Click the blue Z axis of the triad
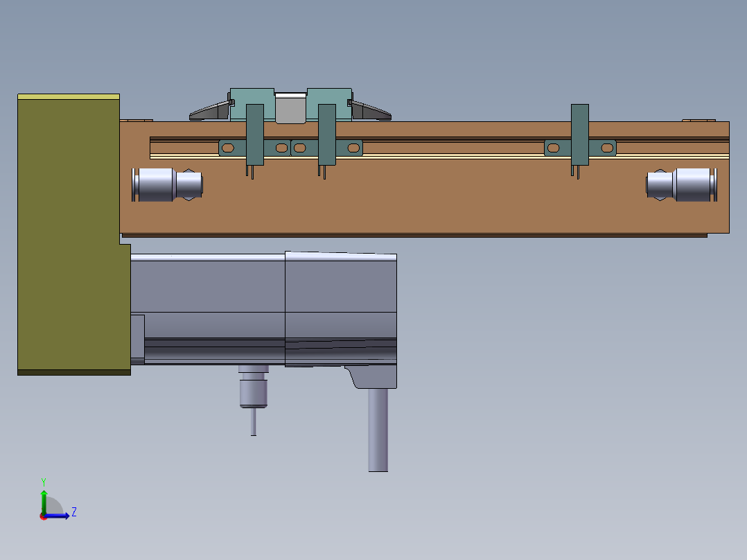The image size is (747, 560). (x=58, y=516)
